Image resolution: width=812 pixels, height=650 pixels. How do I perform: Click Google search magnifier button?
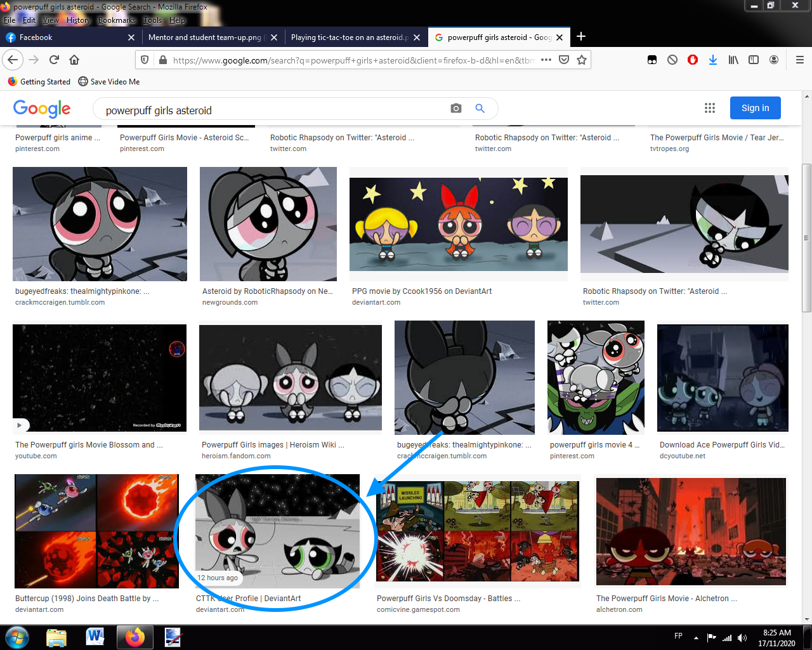tap(480, 109)
